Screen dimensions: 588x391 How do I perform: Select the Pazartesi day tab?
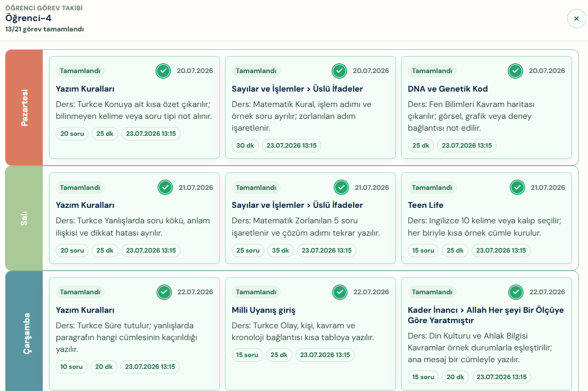coord(24,108)
